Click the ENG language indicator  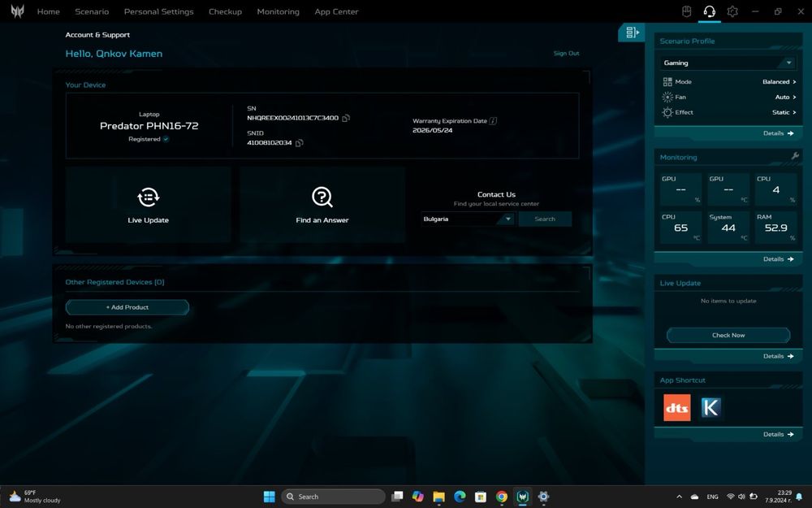(x=713, y=497)
